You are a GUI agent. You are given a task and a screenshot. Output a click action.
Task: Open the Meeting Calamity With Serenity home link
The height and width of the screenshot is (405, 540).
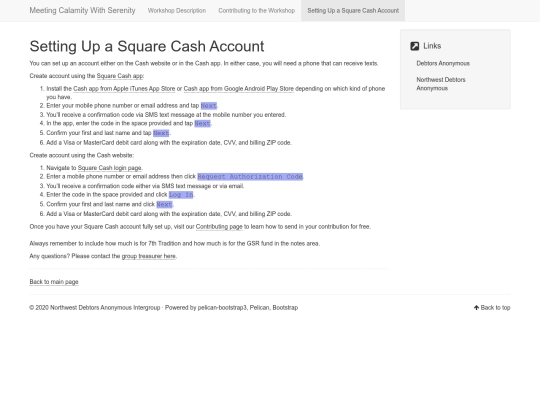(82, 11)
